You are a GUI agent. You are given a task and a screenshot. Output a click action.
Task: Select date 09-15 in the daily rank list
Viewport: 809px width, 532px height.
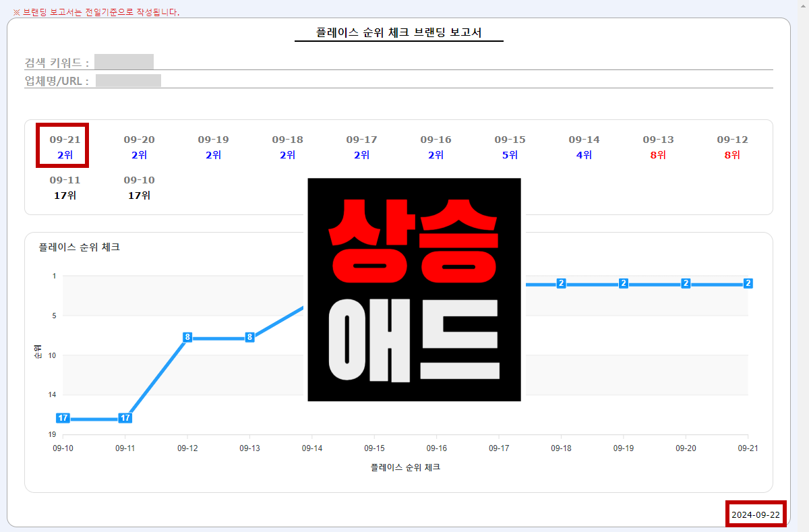point(510,140)
